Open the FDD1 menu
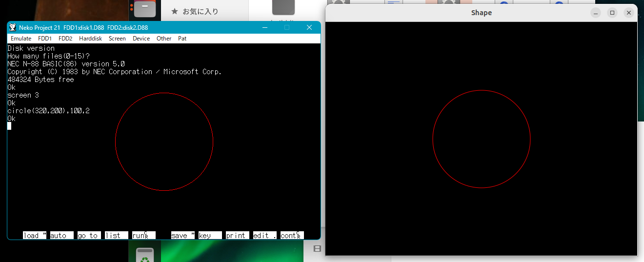644x262 pixels. tap(45, 39)
